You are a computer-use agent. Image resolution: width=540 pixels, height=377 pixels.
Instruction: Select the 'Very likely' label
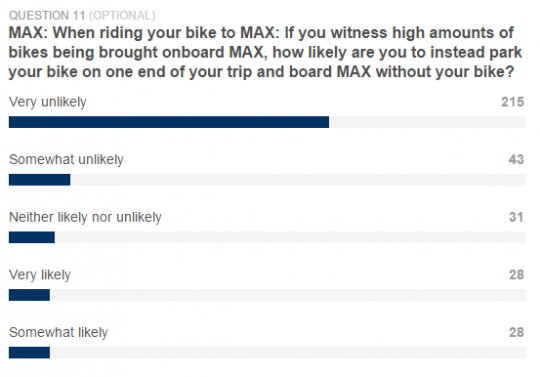point(40,275)
